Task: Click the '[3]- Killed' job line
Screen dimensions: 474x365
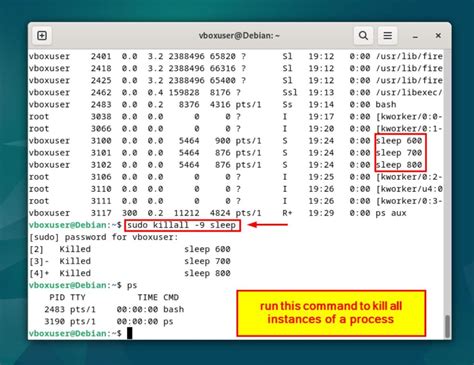Action: click(130, 261)
